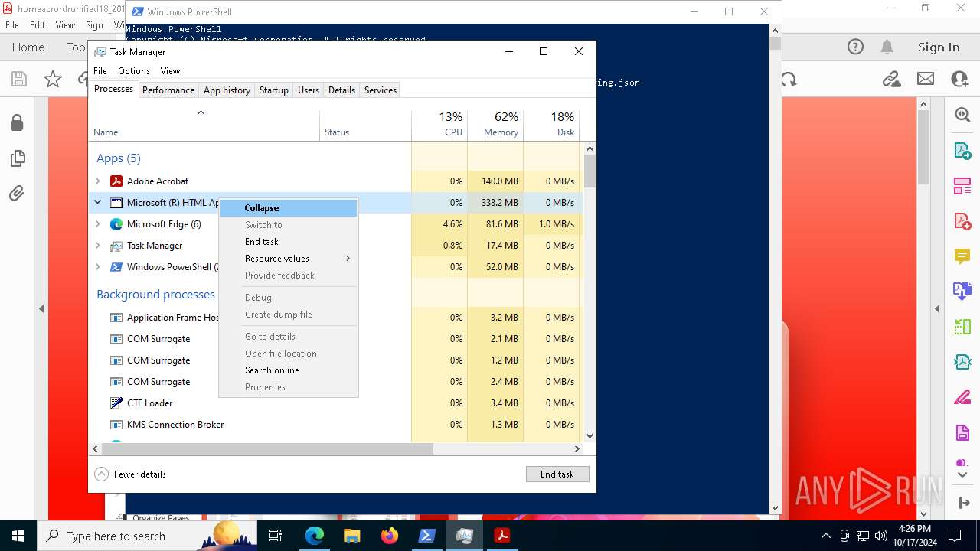Screen dimensions: 980x551
Task: Click the Adobe Acrobat process icon
Action: 116,181
